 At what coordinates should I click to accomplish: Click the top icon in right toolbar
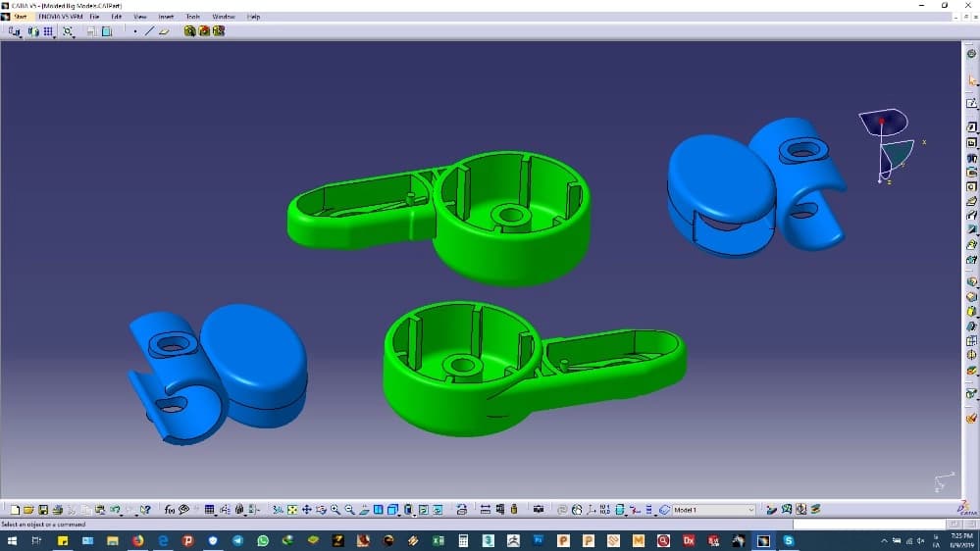point(971,54)
